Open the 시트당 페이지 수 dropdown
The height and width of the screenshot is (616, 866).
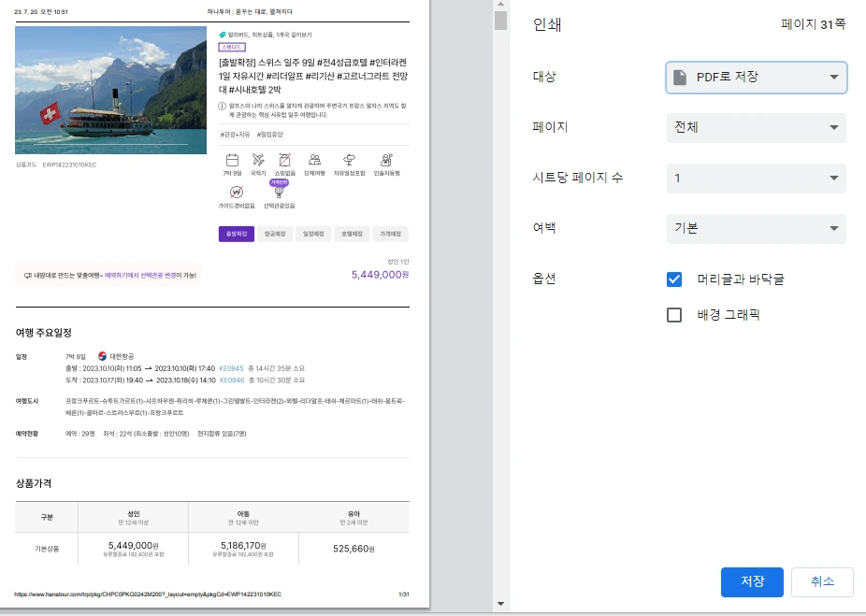[x=756, y=179]
